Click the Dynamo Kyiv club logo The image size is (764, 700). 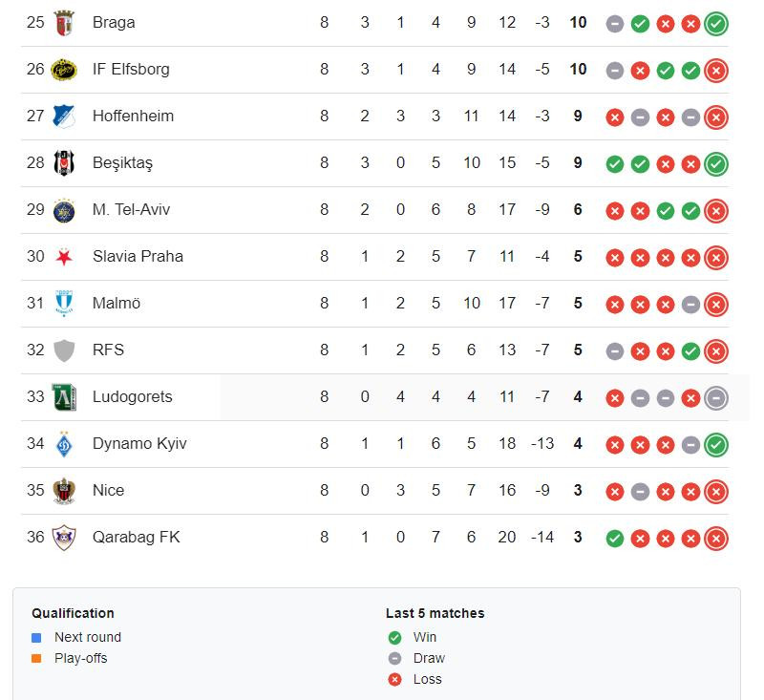point(64,444)
